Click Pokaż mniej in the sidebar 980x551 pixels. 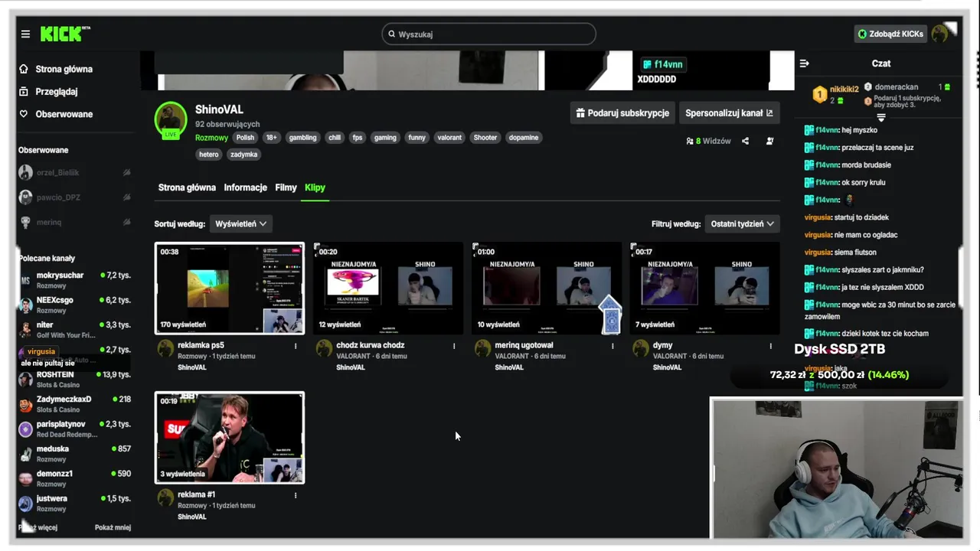[x=113, y=527]
